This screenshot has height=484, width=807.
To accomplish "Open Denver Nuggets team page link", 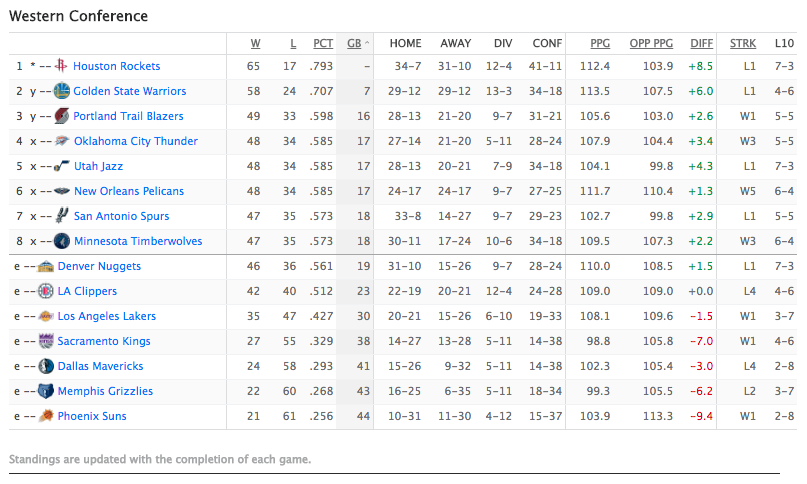I will click(x=99, y=266).
